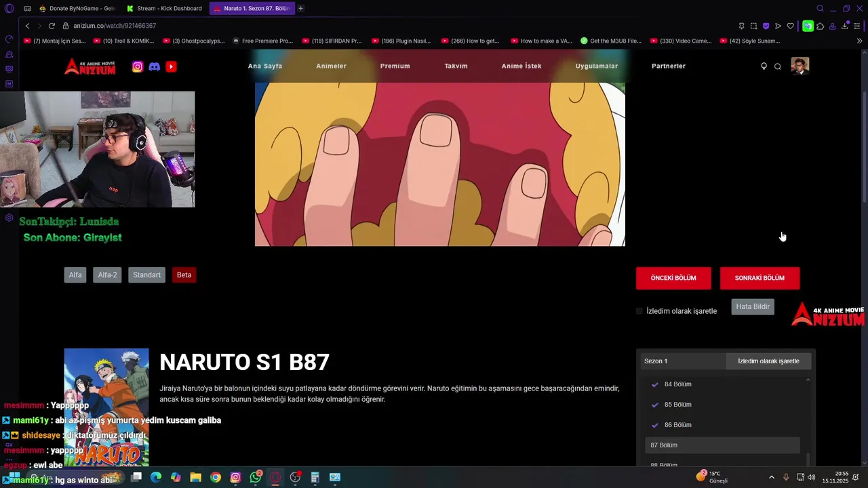Open the Free Premiere Pro bookmark
This screenshot has height=488, width=868.
coord(262,41)
